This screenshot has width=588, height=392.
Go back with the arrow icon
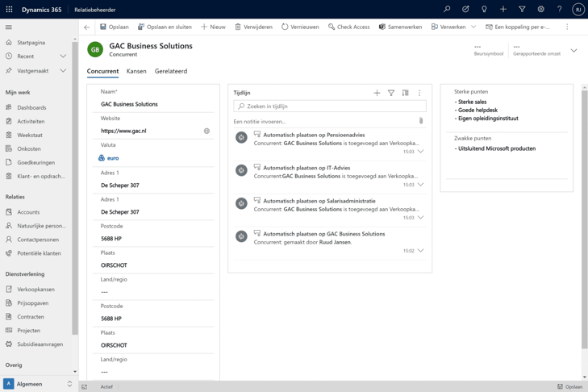[87, 27]
